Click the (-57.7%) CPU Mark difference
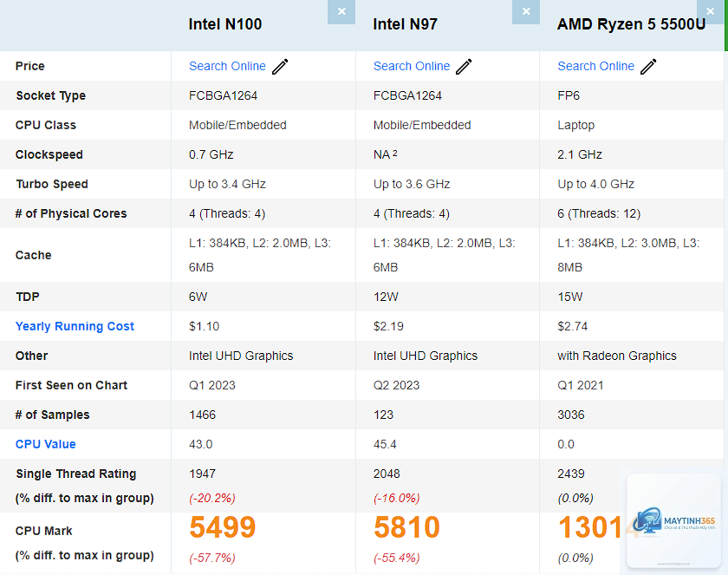This screenshot has width=728, height=575. click(x=212, y=558)
